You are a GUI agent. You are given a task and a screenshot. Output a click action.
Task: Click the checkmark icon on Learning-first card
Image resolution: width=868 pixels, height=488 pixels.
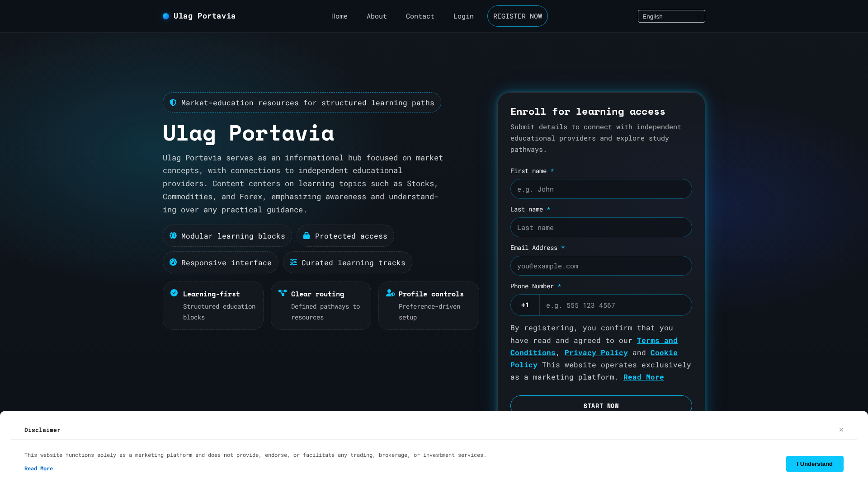pos(174,293)
